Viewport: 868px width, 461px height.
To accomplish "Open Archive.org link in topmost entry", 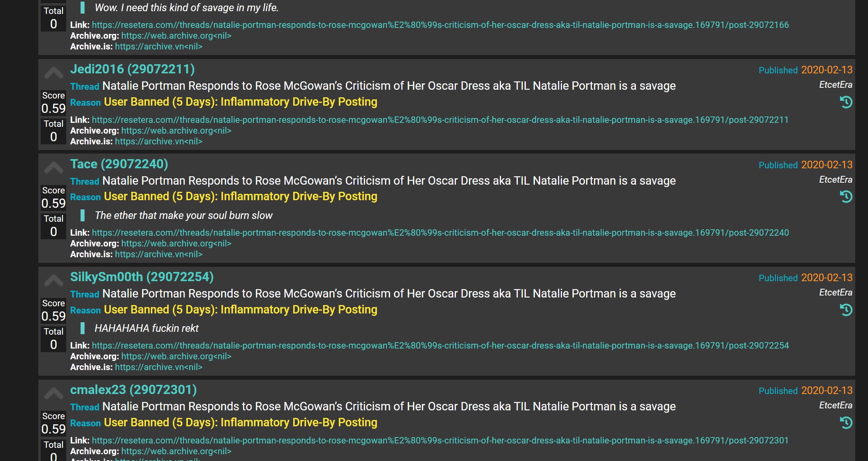I will [176, 35].
